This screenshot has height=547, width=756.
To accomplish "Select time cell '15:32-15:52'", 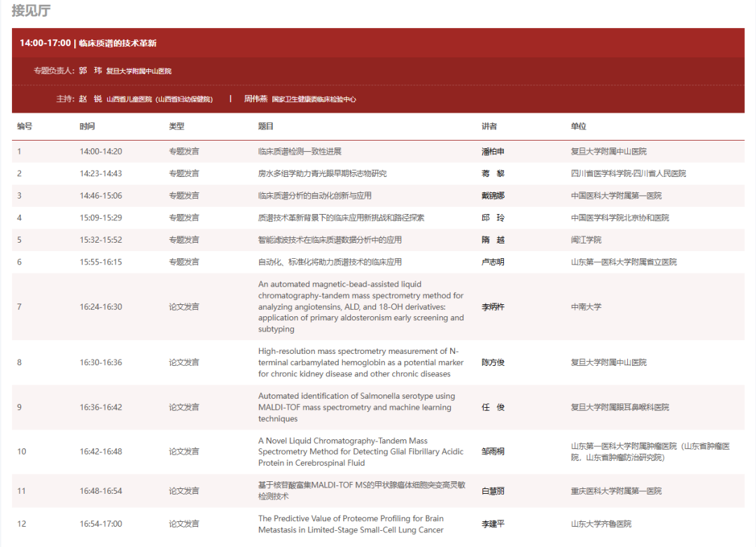I will coord(101,240).
